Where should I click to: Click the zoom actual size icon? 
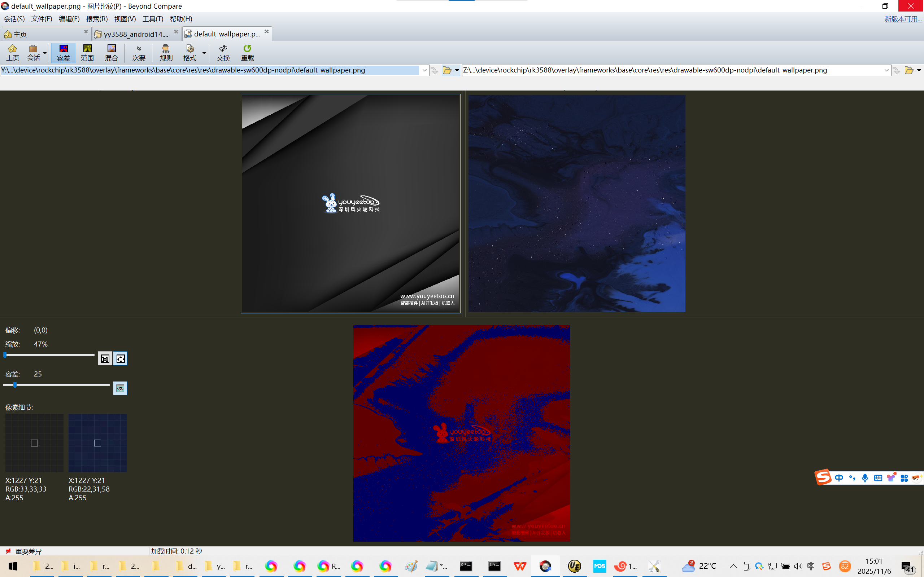point(105,358)
